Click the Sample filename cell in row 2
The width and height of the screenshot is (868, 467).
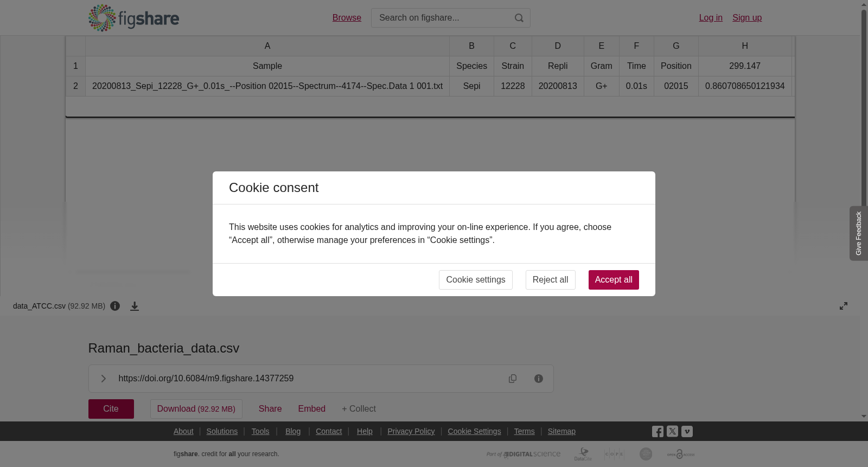(x=267, y=86)
